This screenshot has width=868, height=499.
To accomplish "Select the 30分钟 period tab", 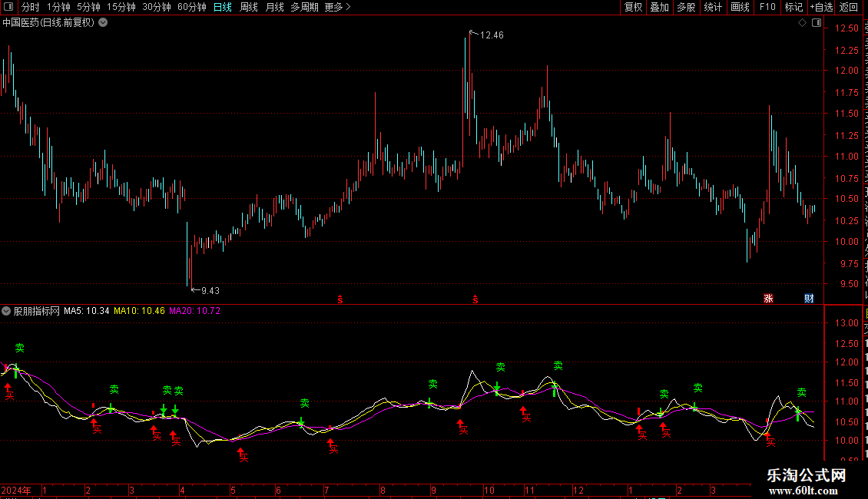I will 157,7.
